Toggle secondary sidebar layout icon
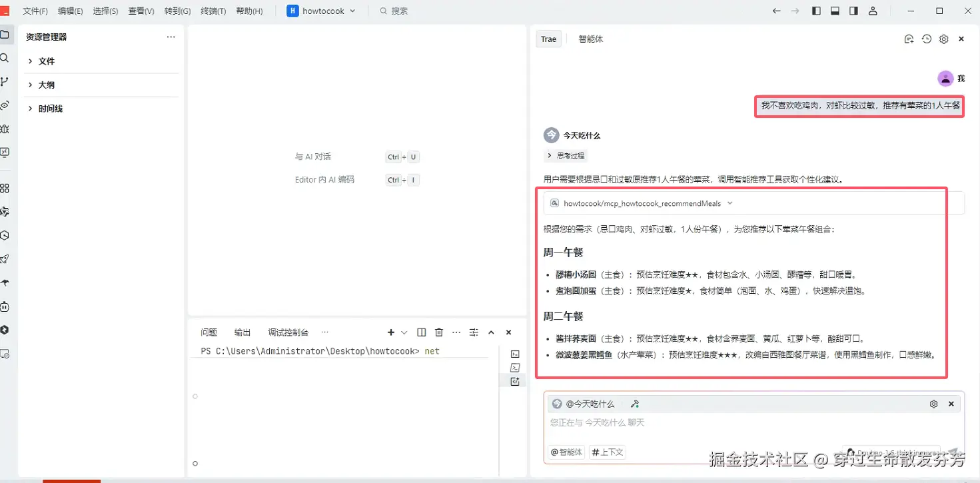 point(853,11)
